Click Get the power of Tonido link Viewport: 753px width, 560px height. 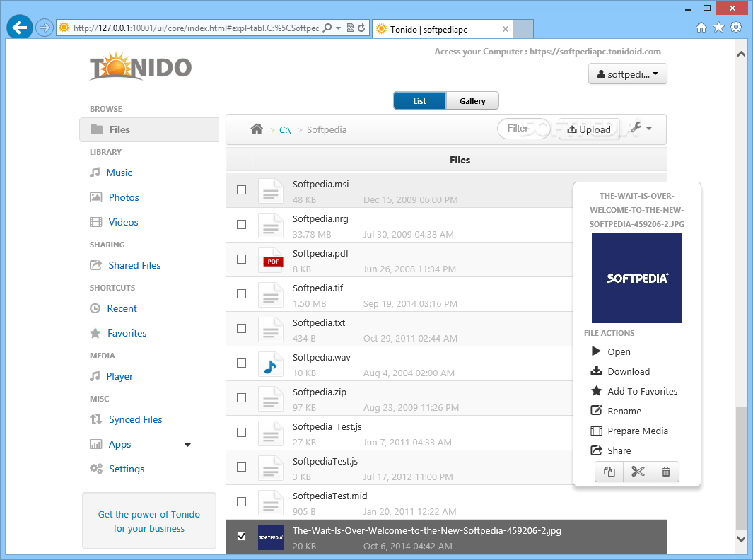(149, 521)
